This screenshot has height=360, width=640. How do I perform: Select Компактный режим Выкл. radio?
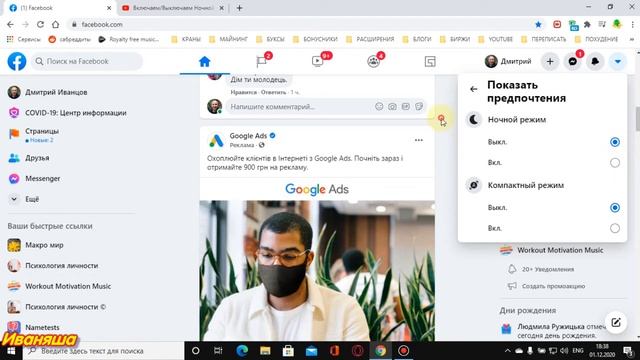615,208
